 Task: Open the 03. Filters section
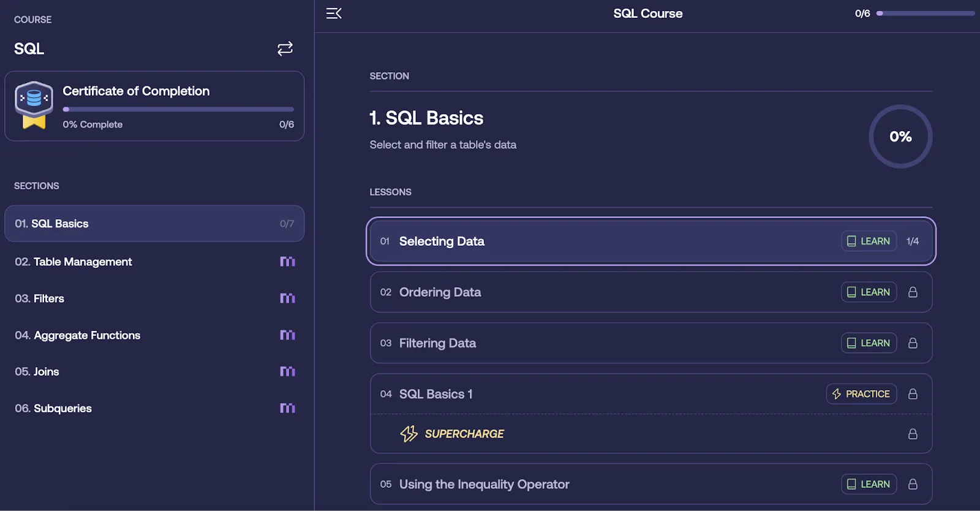tap(154, 298)
